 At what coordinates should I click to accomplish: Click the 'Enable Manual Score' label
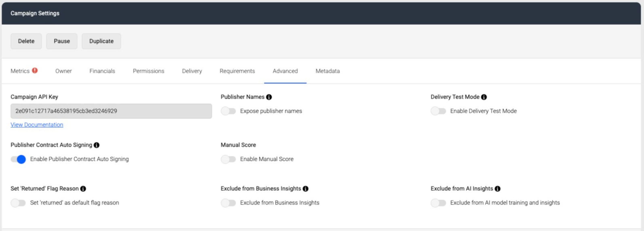tap(267, 159)
